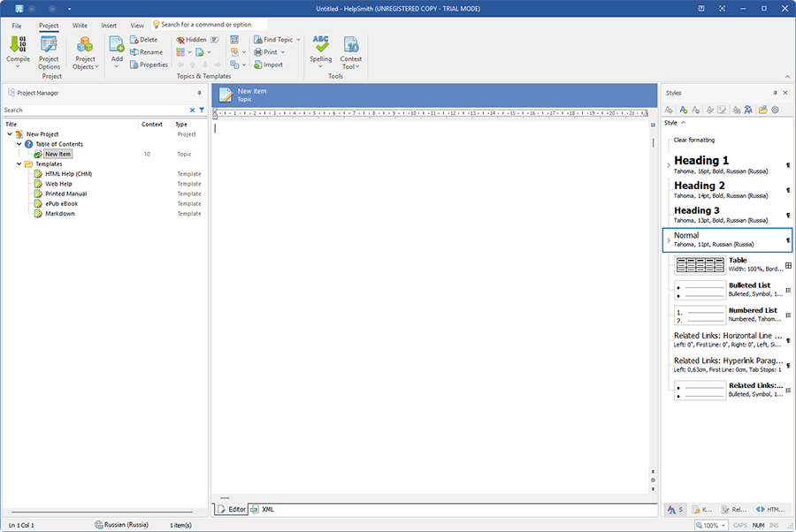Select the Markdown template
This screenshot has height=532, width=796.
(60, 214)
